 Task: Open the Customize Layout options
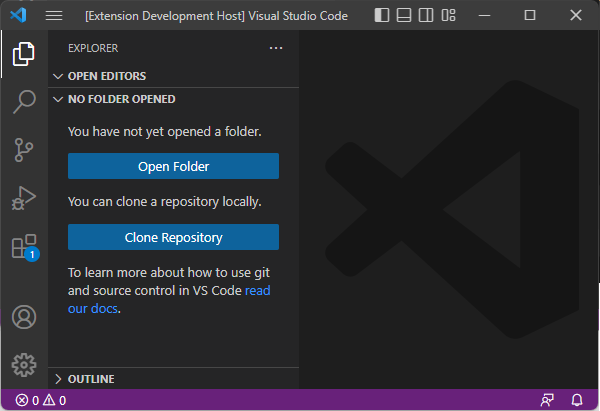tap(448, 15)
